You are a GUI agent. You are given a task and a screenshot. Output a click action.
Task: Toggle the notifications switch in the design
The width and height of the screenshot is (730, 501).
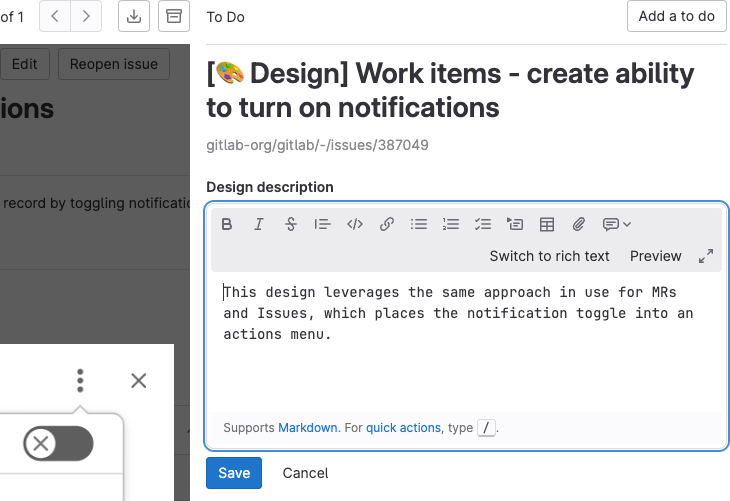(58, 444)
